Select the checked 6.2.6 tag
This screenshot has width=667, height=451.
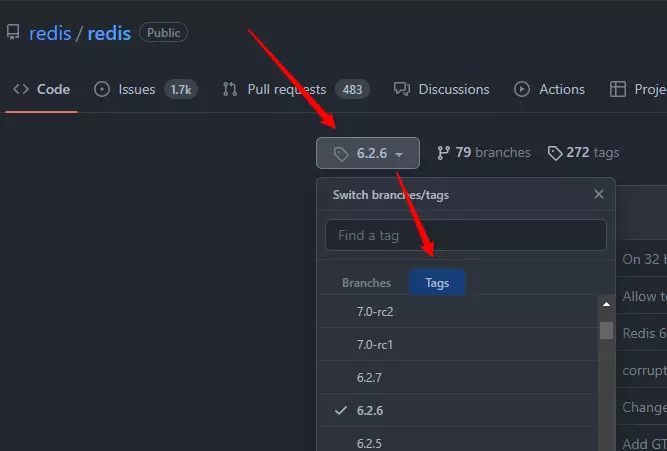pos(371,410)
